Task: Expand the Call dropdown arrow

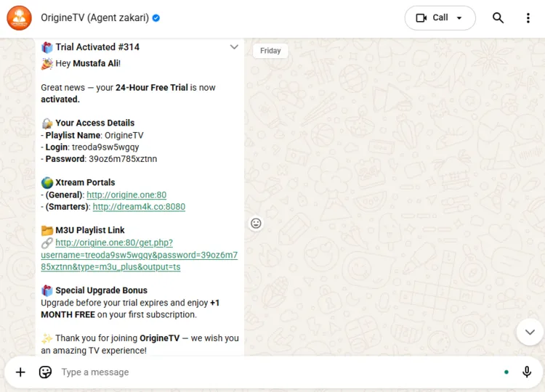Action: [x=459, y=18]
